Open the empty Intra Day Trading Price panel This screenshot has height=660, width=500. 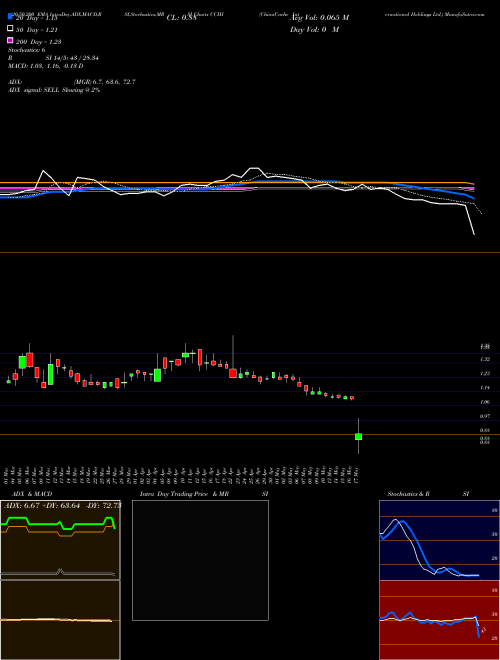[200, 560]
